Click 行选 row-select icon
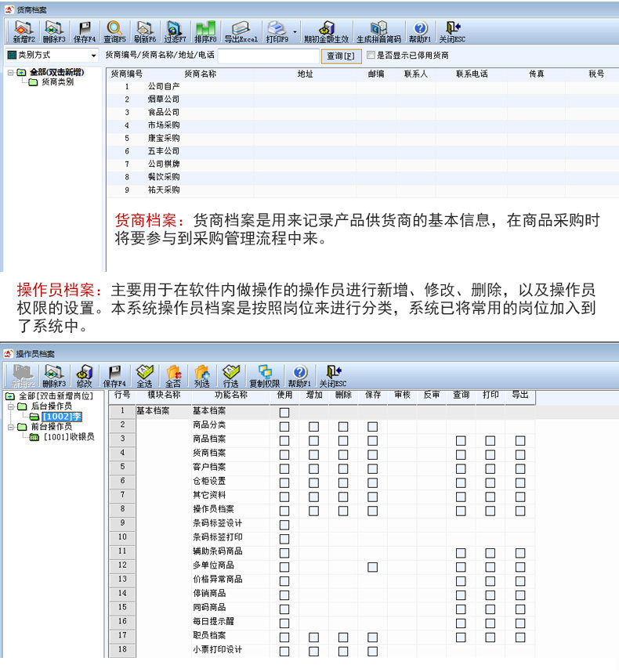 pyautogui.click(x=230, y=376)
